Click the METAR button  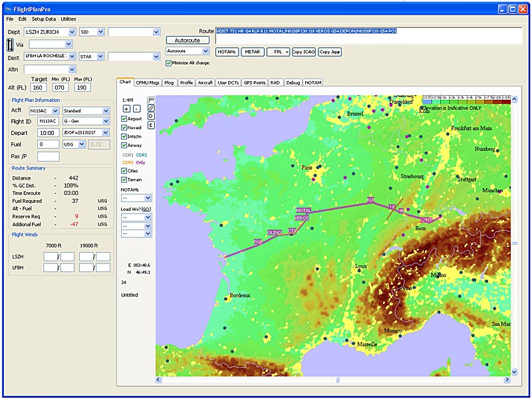click(x=253, y=52)
